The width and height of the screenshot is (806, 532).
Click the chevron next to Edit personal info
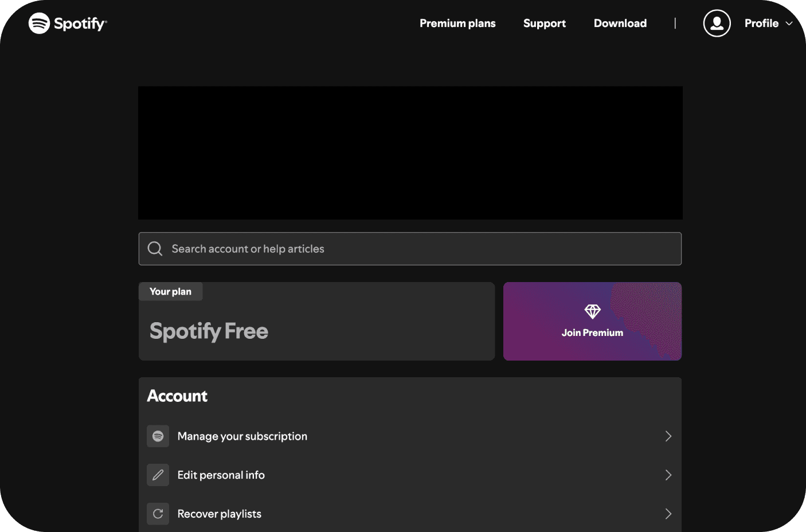coord(668,475)
